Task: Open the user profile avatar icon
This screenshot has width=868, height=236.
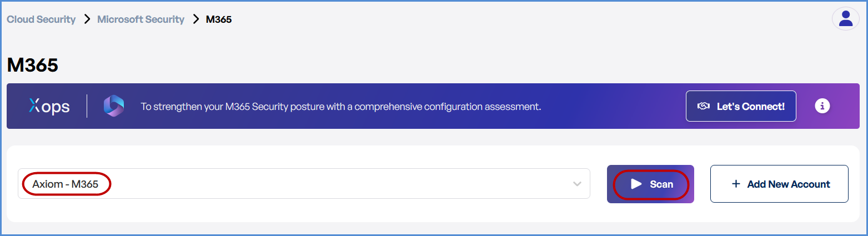Action: coord(845,19)
